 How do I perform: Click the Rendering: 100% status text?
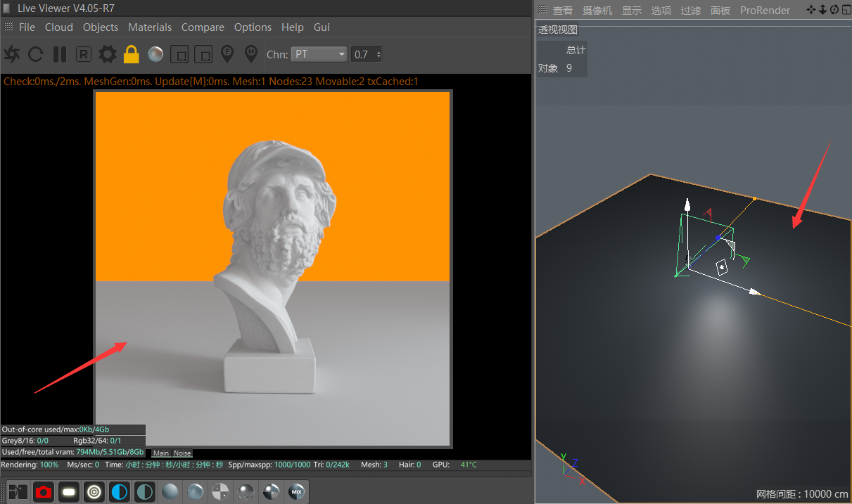point(30,465)
